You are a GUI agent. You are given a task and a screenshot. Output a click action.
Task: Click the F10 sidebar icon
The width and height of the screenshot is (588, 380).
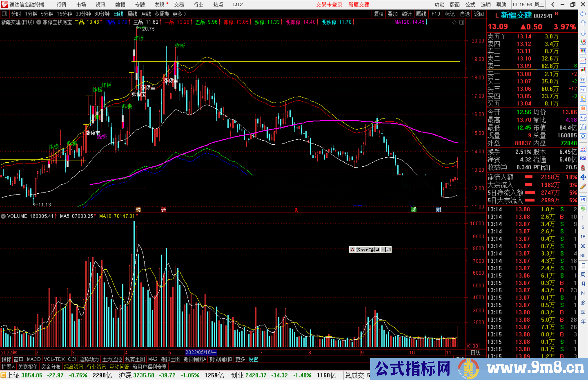pyautogui.click(x=583, y=89)
